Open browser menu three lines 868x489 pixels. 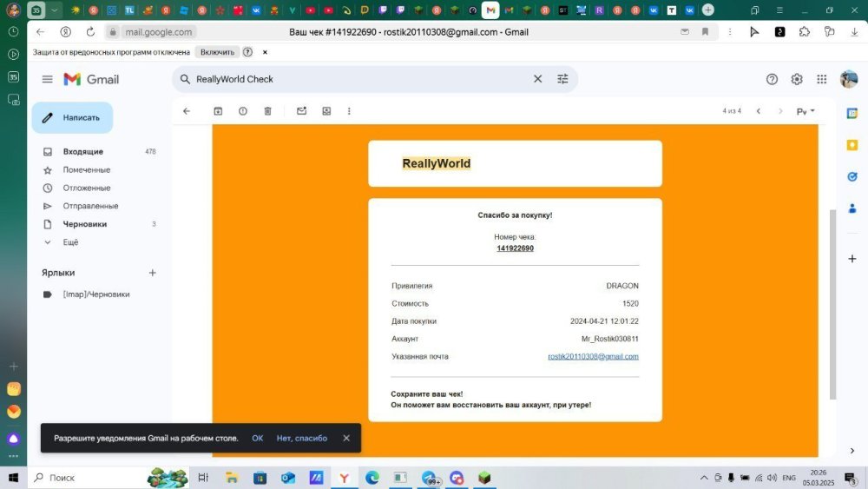[779, 10]
